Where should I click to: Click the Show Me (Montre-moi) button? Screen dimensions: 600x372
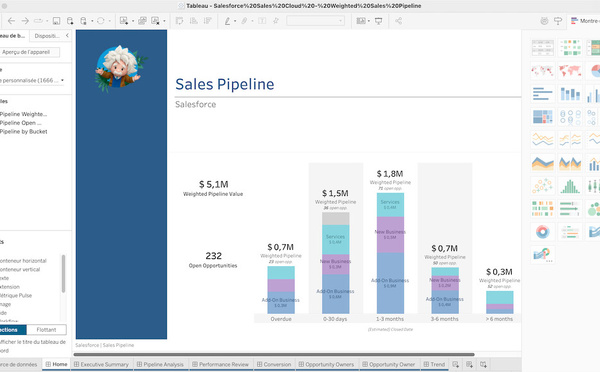(x=585, y=21)
